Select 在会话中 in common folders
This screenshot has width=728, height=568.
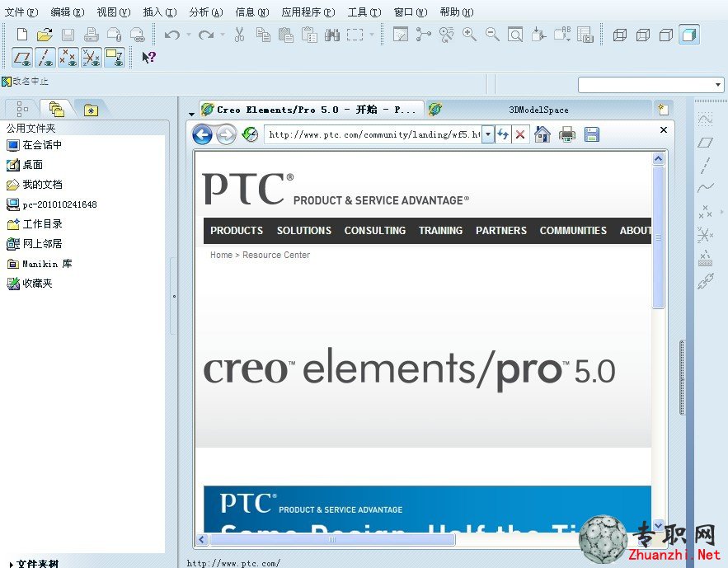pos(35,145)
